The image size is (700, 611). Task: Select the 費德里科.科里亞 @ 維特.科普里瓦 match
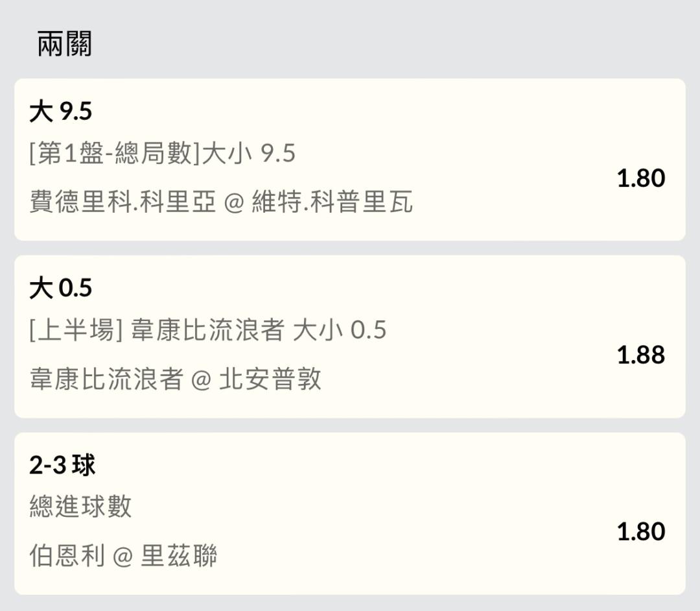pyautogui.click(x=221, y=202)
